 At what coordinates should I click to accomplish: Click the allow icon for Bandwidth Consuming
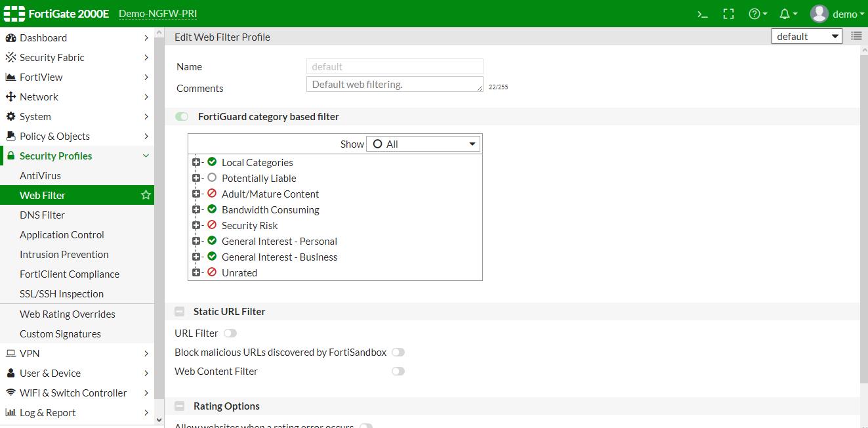pyautogui.click(x=212, y=209)
